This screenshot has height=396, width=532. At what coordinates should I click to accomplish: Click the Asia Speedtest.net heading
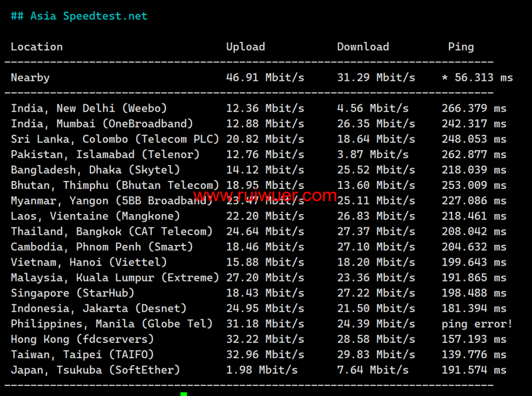(x=79, y=16)
